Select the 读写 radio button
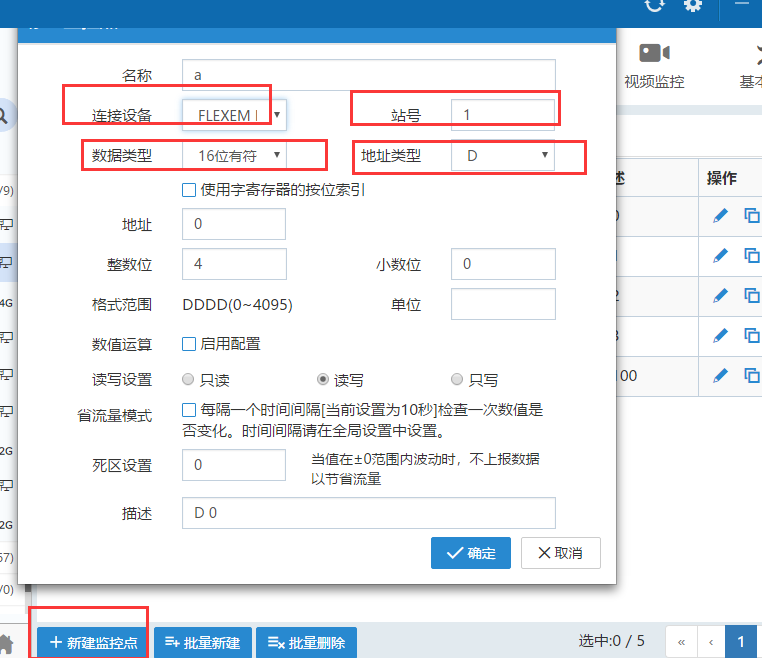The image size is (762, 658). click(323, 379)
